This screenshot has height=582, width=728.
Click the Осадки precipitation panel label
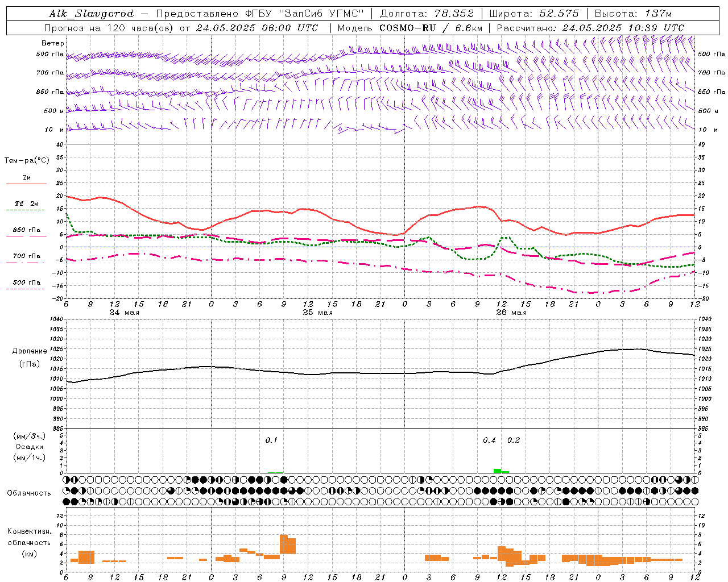coord(29,447)
